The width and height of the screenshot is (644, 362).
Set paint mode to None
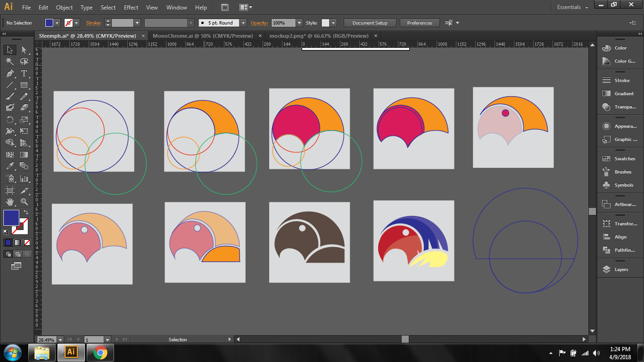pos(27,242)
